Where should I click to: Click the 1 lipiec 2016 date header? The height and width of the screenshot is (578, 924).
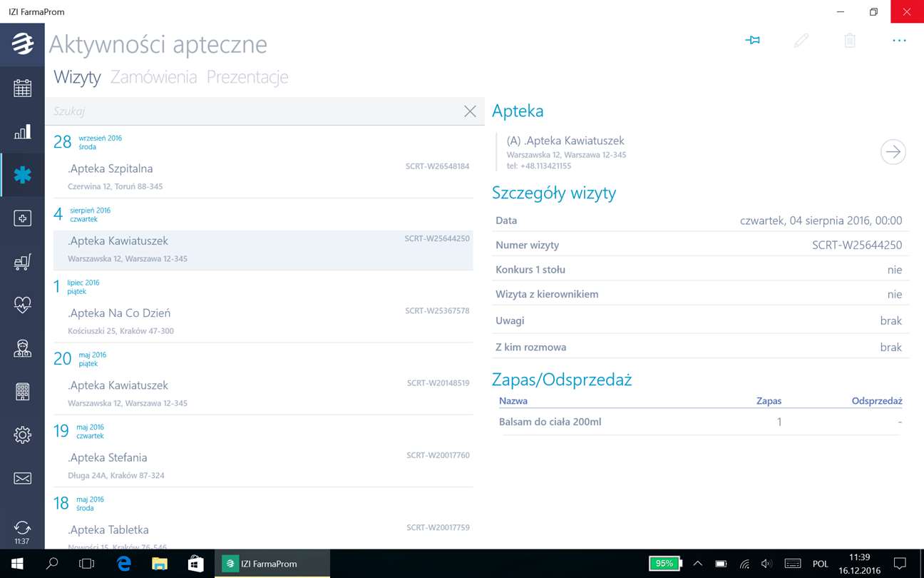coord(76,287)
